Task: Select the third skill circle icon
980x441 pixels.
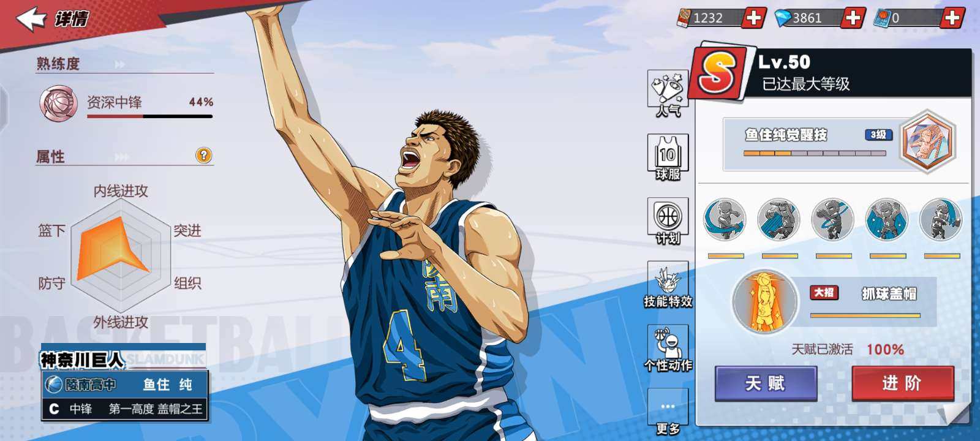Action: (833, 219)
